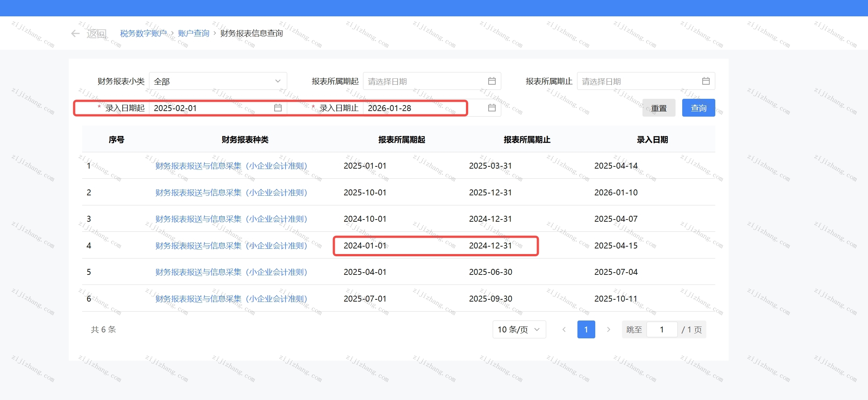
Task: Click the 跳至 page number input box
Action: [662, 329]
